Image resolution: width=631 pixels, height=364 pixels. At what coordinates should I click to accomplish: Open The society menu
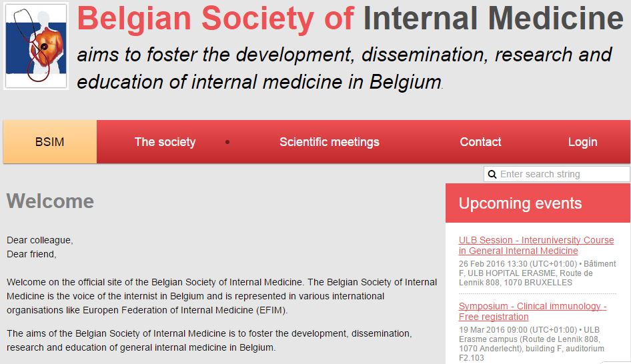tap(165, 141)
